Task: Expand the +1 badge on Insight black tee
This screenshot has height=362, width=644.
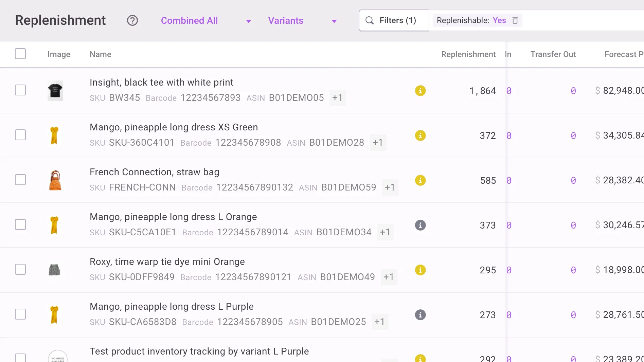Action: coord(337,98)
